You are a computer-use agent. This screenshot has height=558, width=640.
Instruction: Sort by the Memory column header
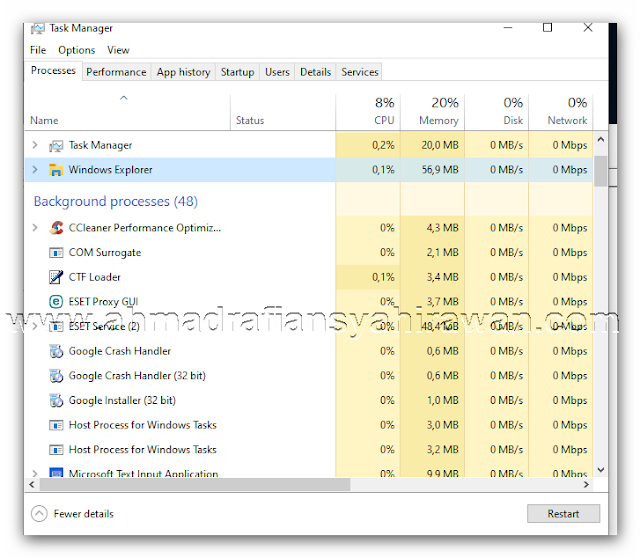point(432,112)
